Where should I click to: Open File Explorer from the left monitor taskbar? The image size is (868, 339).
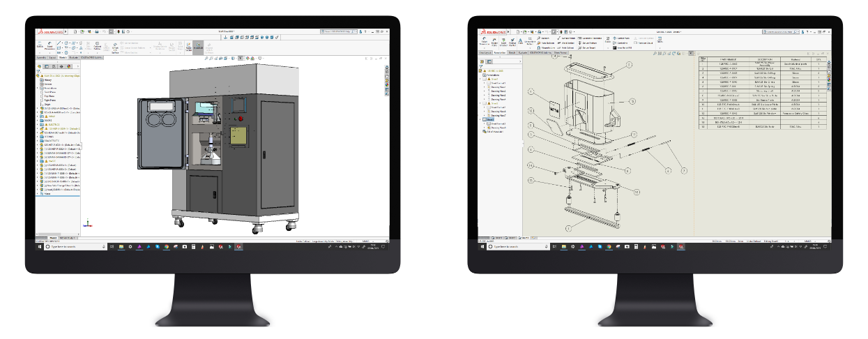(121, 247)
